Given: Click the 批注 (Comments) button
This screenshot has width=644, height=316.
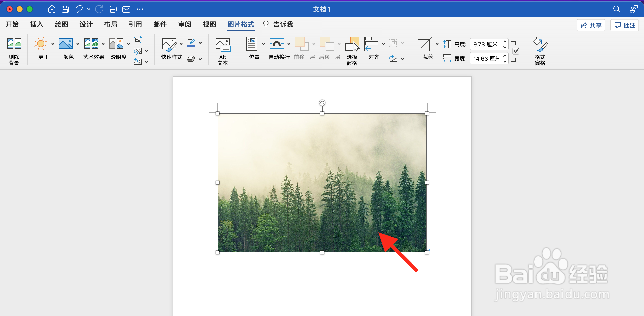Looking at the screenshot, I should [625, 25].
